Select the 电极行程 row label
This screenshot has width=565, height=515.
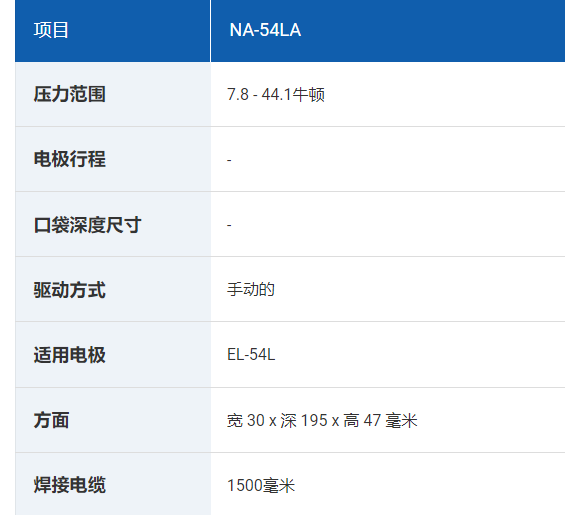(70, 159)
